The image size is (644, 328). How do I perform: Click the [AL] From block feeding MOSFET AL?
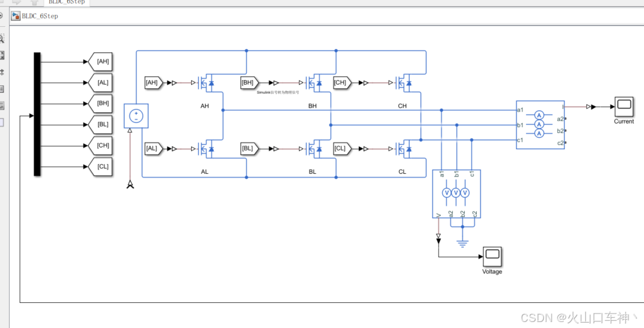[154, 148]
